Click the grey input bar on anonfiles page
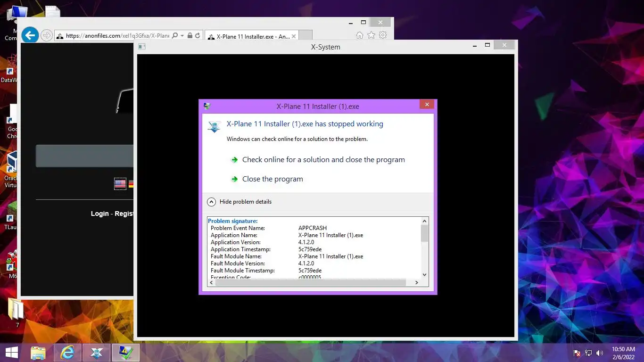Screen dimensions: 644x362 [85, 156]
